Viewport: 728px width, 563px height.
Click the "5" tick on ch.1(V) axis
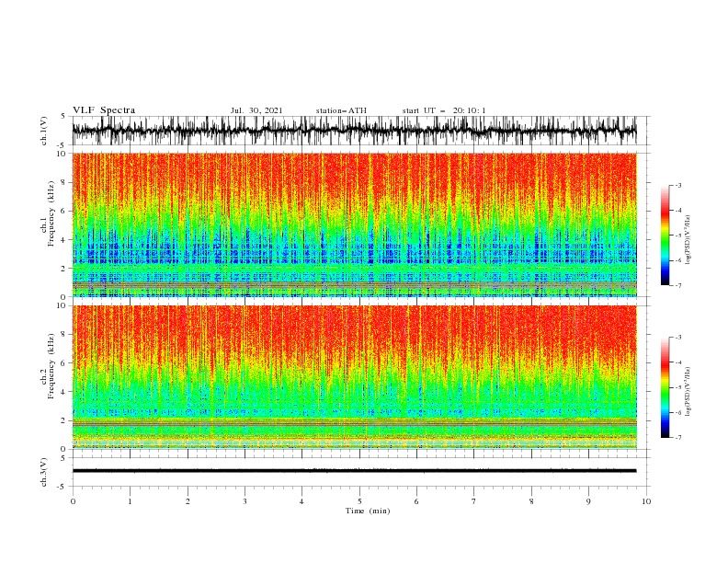tap(63, 117)
